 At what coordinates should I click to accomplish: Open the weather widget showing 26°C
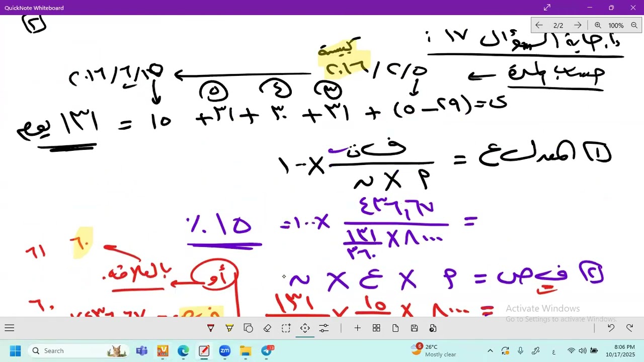434,350
